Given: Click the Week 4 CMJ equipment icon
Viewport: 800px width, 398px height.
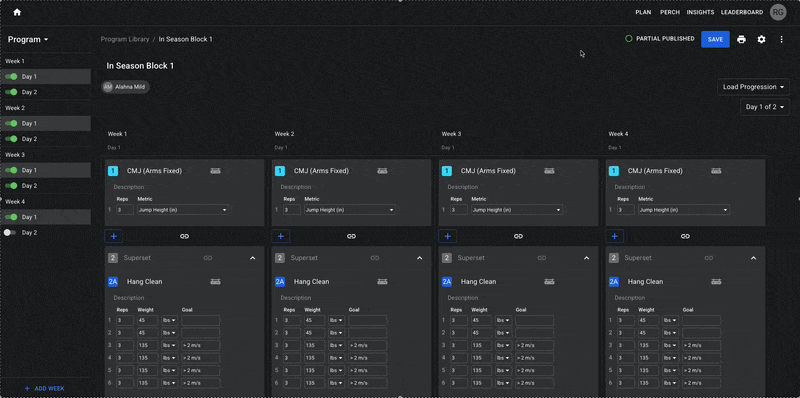Looking at the screenshot, I should tap(716, 171).
